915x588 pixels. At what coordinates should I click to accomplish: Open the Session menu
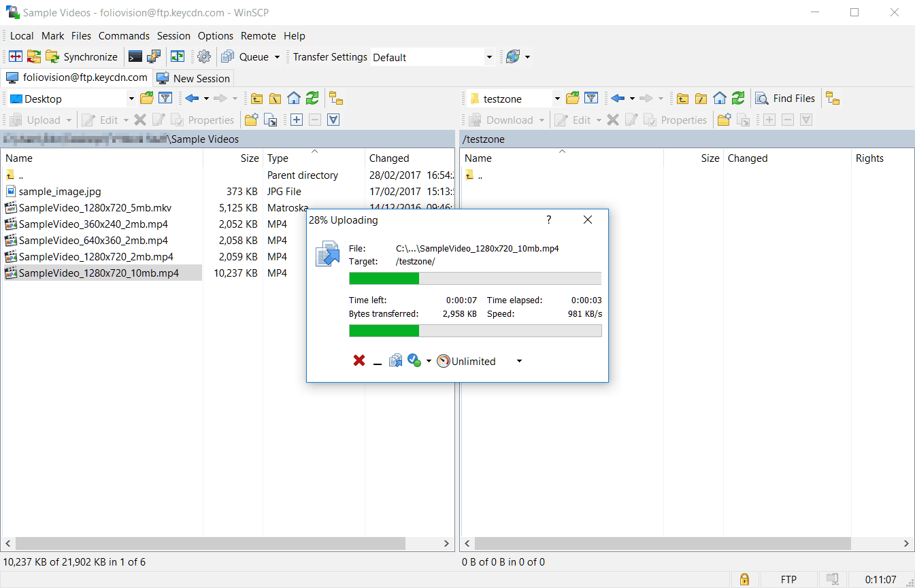(x=173, y=36)
